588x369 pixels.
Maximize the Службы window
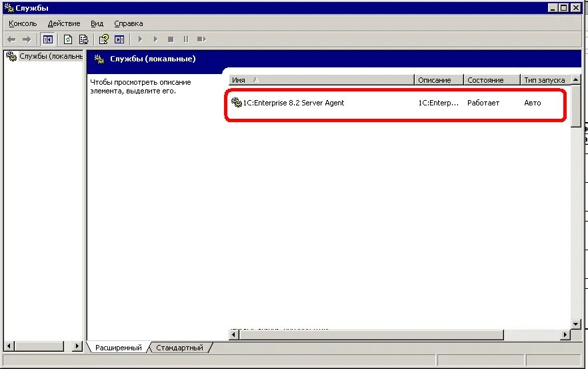pos(563,7)
